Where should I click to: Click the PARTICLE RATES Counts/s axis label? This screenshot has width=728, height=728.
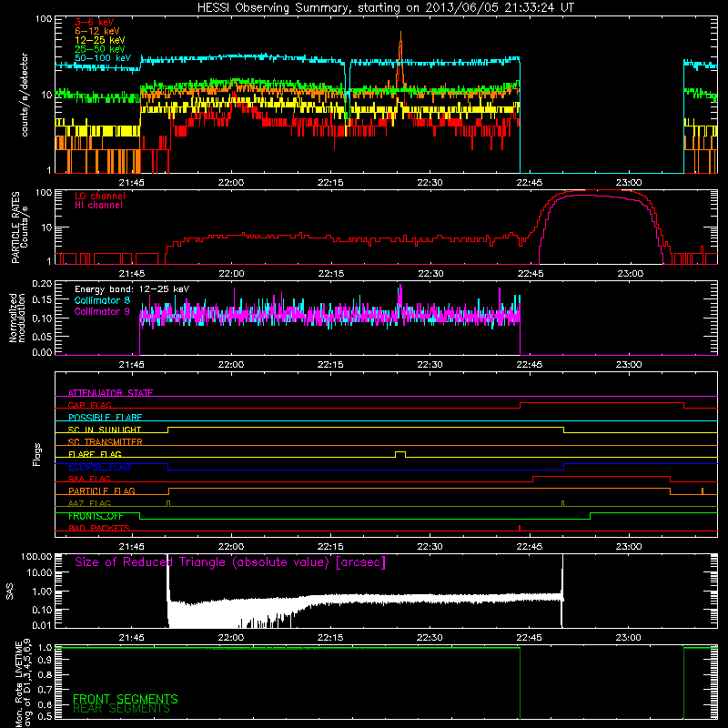[19, 227]
